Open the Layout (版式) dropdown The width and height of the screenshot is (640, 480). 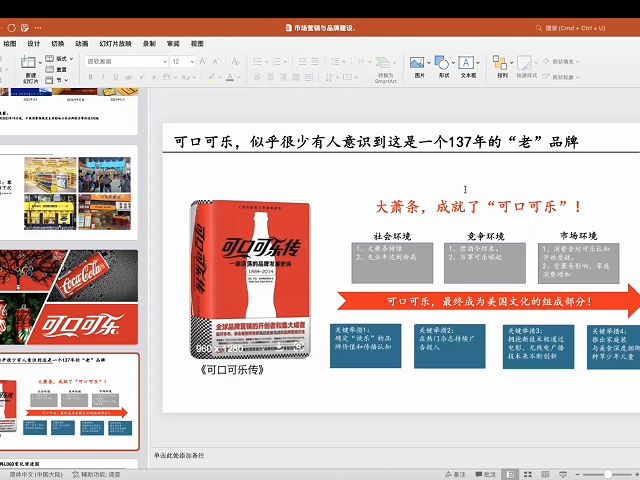pyautogui.click(x=60, y=59)
